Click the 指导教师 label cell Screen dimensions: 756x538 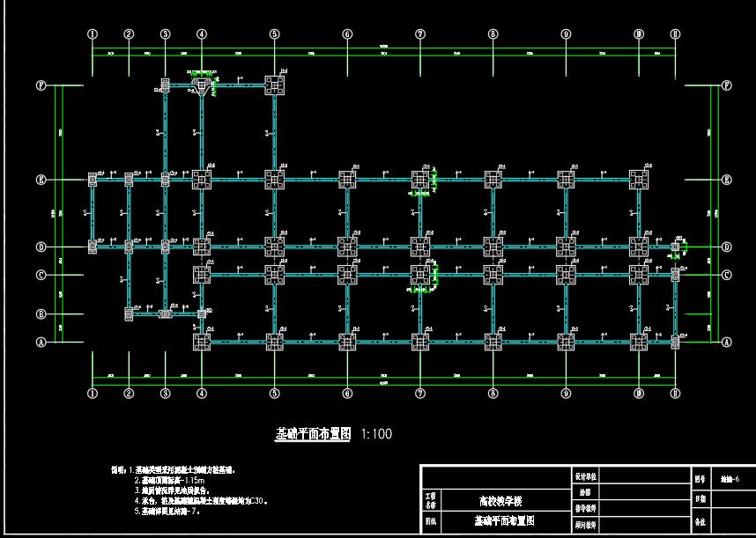[x=585, y=508]
